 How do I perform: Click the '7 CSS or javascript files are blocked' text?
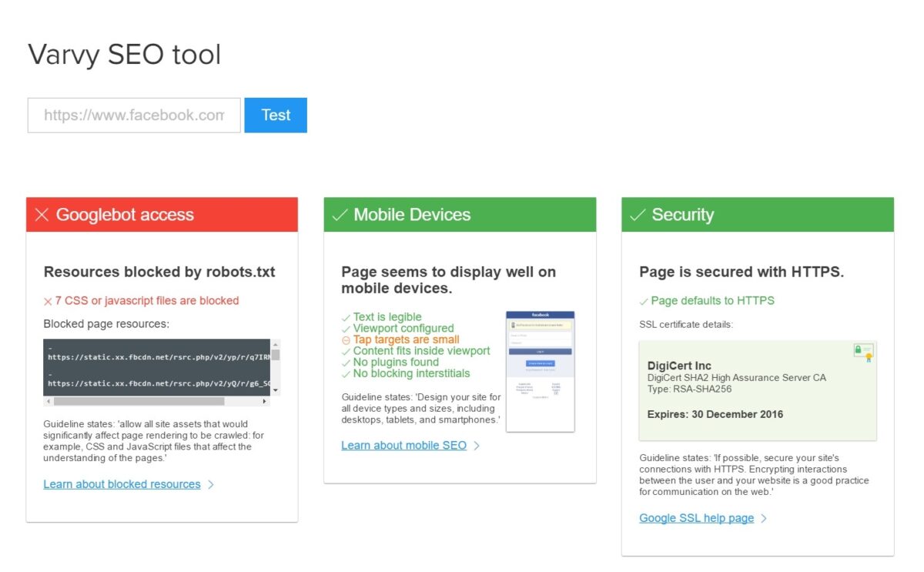click(146, 300)
